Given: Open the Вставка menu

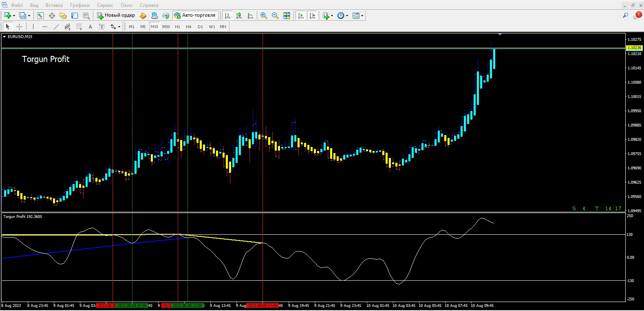Looking at the screenshot, I should pyautogui.click(x=54, y=5).
